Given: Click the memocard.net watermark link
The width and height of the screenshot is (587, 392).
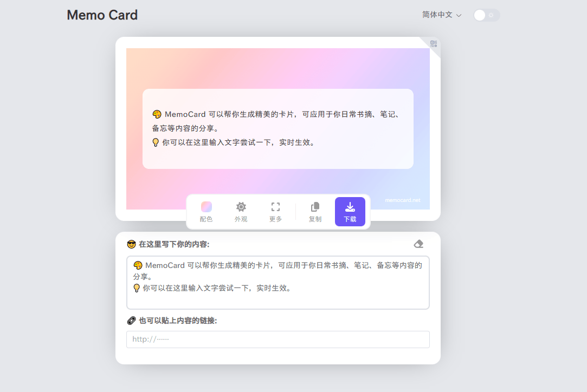Looking at the screenshot, I should (x=402, y=199).
